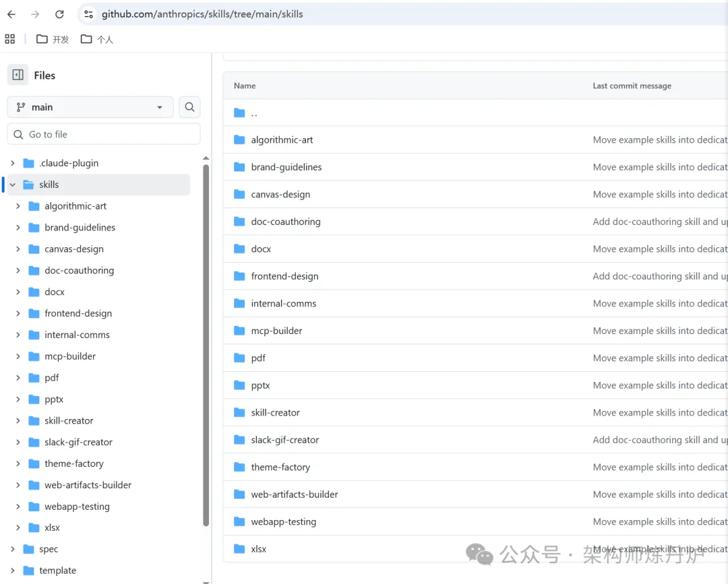Click the search magnifier button beside branch selector
This screenshot has width=728, height=584.
189,107
